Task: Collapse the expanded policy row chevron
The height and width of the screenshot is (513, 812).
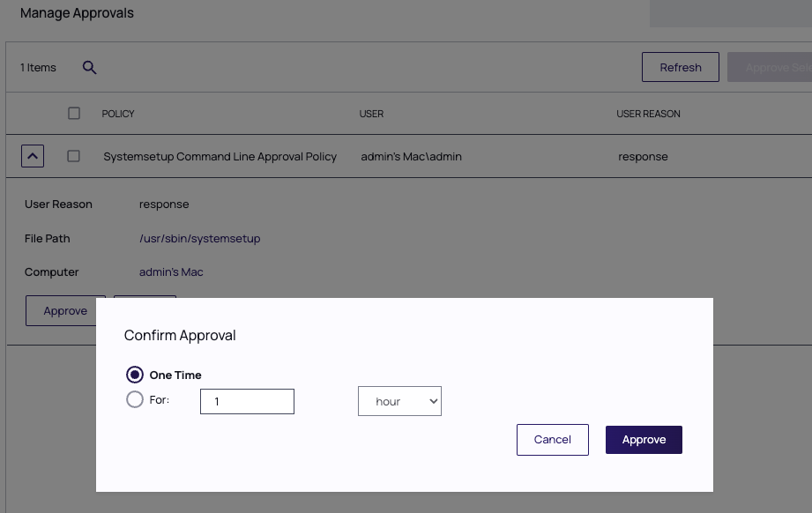Action: [x=32, y=156]
